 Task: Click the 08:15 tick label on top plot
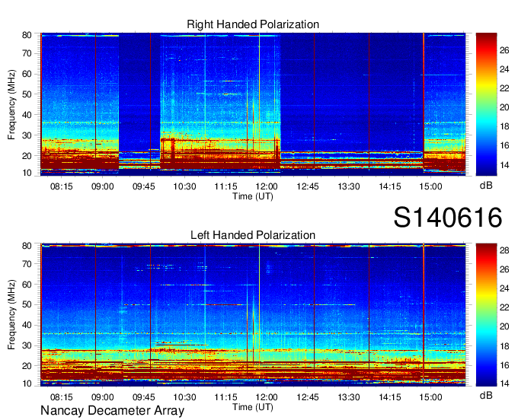coord(62,186)
